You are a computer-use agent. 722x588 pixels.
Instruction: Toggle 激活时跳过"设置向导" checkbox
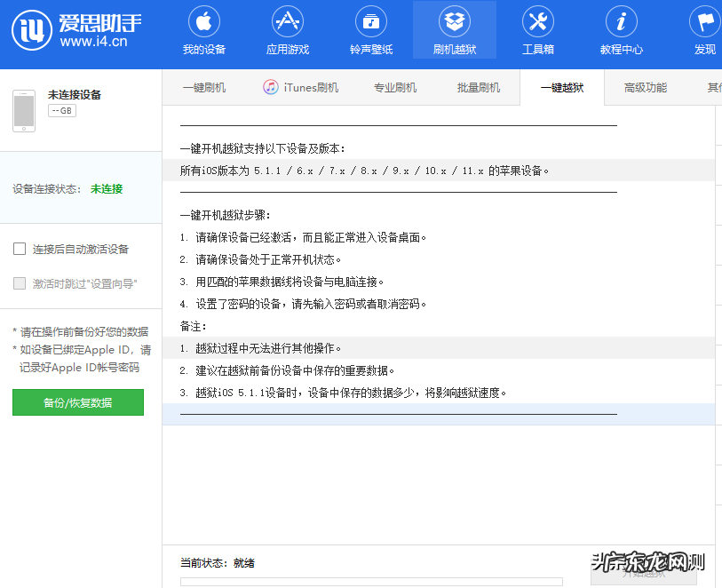tap(20, 283)
